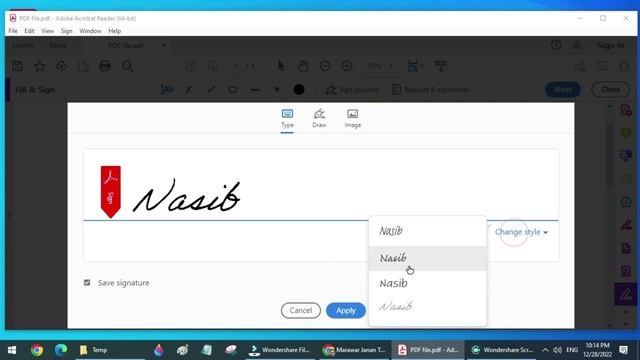This screenshot has height=360, width=640.
Task: Go to the Home tab
Action: [23, 45]
